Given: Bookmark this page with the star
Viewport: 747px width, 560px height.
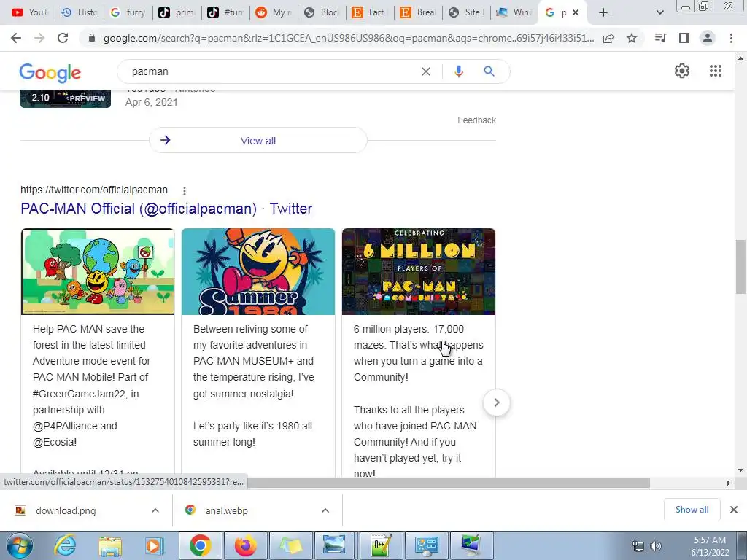Looking at the screenshot, I should coord(632,38).
